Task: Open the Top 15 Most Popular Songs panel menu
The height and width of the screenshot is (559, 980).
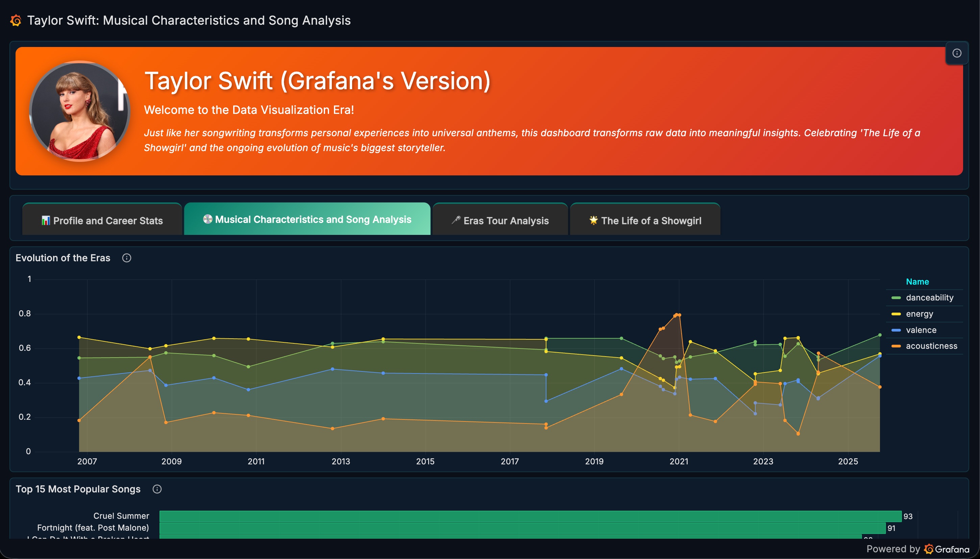Action: (78, 489)
